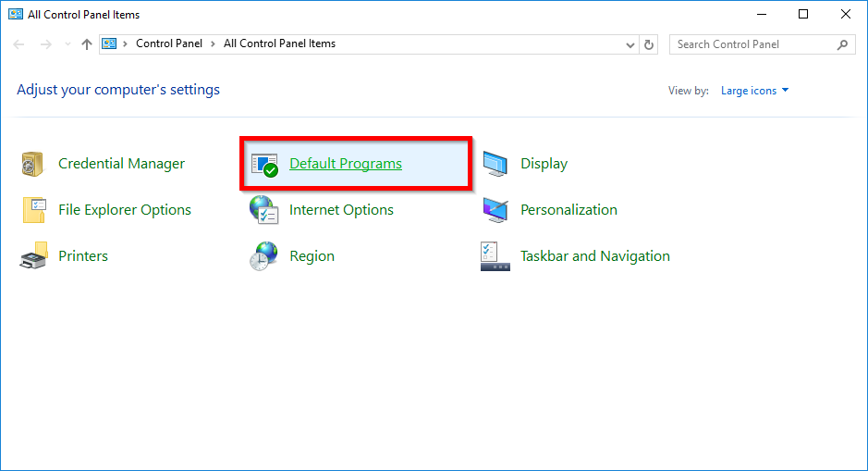Go back to the previous page
Viewport: 868px width, 471px height.
click(18, 44)
